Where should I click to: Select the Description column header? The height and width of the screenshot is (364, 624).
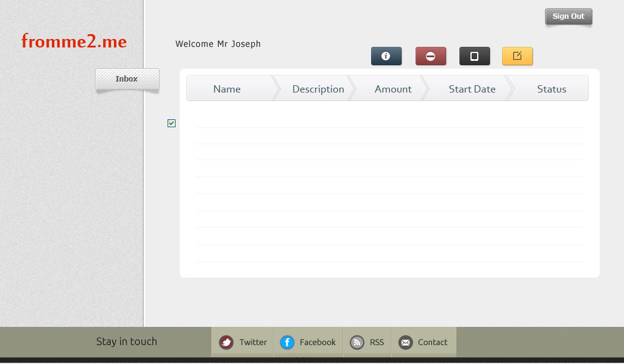(318, 89)
